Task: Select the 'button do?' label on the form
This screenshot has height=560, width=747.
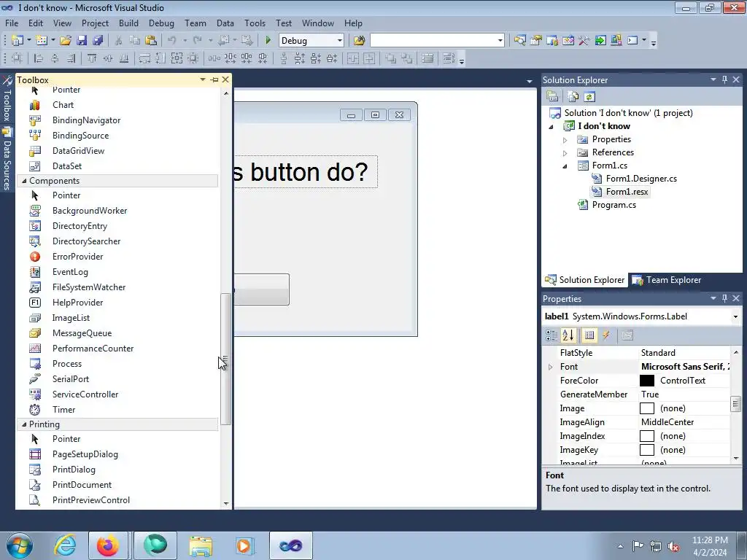Action: (x=306, y=171)
